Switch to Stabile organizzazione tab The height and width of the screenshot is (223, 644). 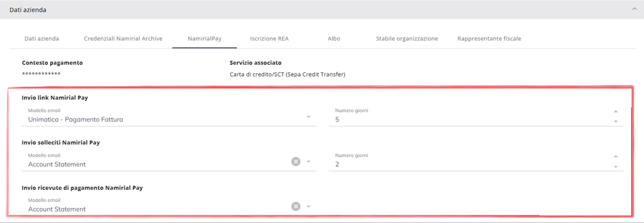pyautogui.click(x=406, y=39)
